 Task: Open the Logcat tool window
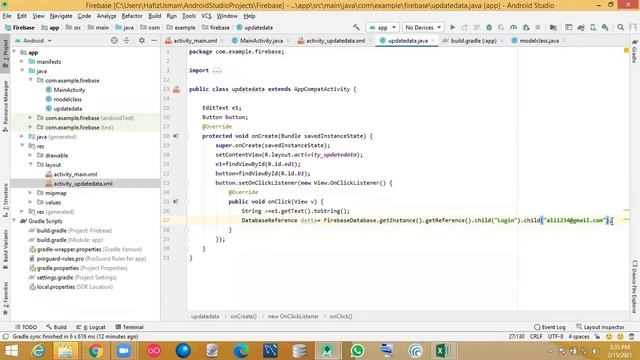tap(91, 327)
